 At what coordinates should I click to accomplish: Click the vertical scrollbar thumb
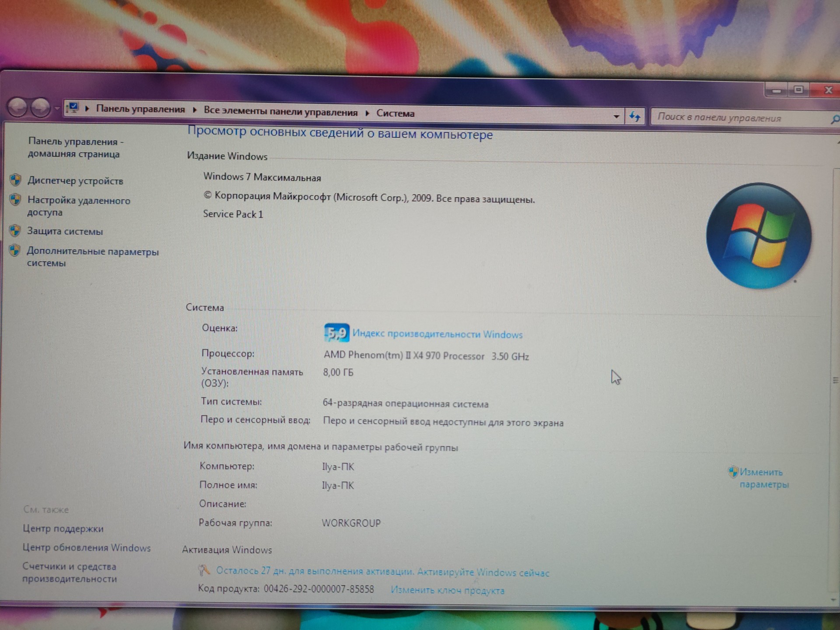pyautogui.click(x=835, y=380)
